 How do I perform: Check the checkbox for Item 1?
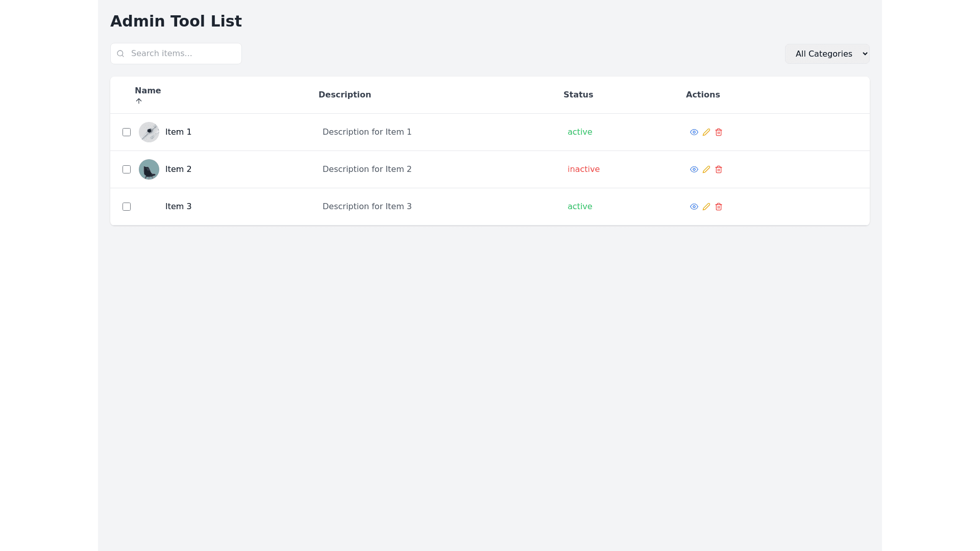127,132
